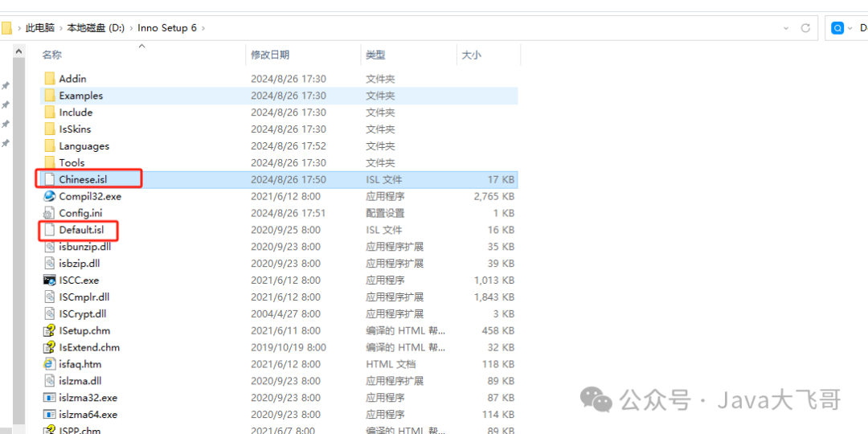Click the search icon in the search box
Screen dimensions: 868x434
[x=837, y=27]
